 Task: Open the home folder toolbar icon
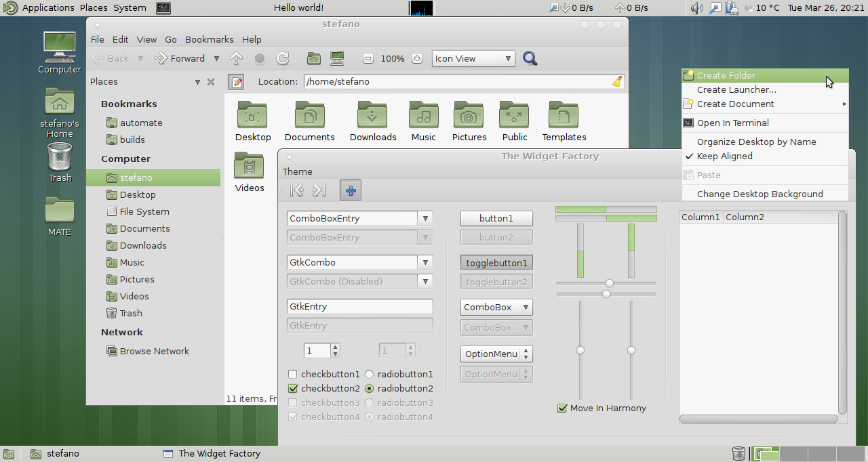coord(313,58)
